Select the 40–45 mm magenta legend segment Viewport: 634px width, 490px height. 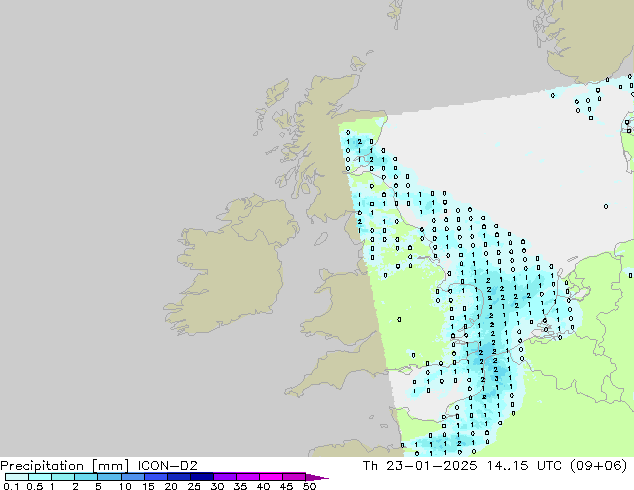point(271,477)
